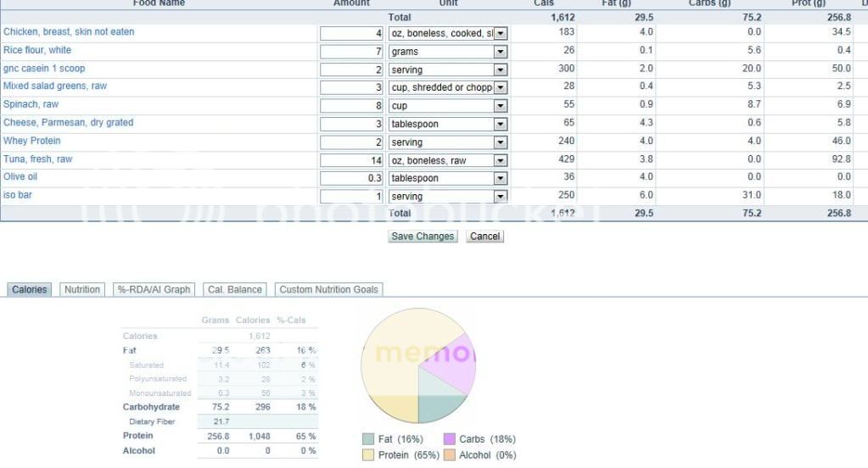Switch to the Nutrition tab
This screenshot has height=468, width=868.
[x=82, y=290]
